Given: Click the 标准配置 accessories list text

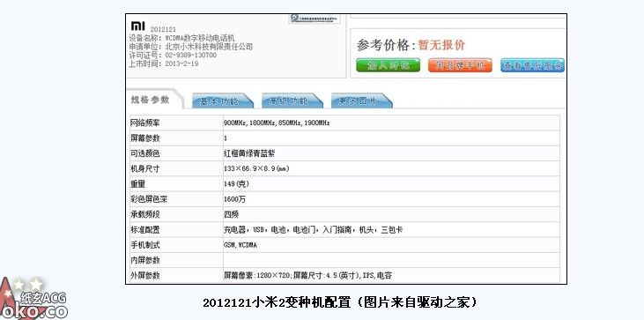Looking at the screenshot, I should (x=313, y=230).
